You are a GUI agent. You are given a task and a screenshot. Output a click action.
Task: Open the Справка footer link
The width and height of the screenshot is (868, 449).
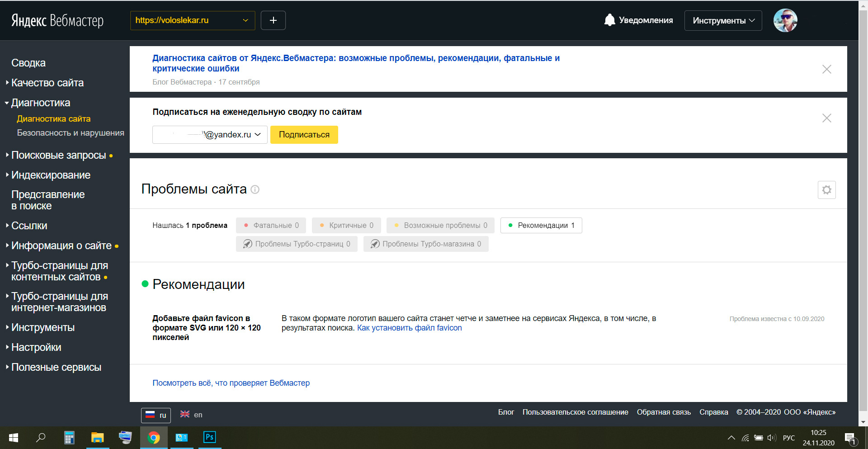coord(714,412)
